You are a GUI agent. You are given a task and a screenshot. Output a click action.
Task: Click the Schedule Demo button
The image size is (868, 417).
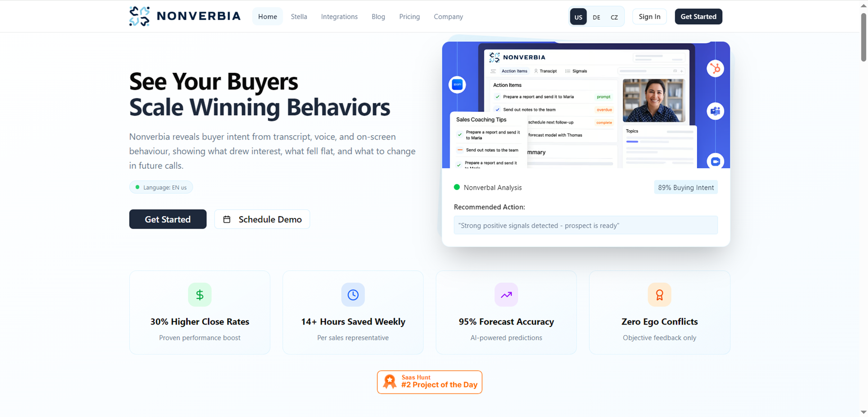[x=262, y=219]
